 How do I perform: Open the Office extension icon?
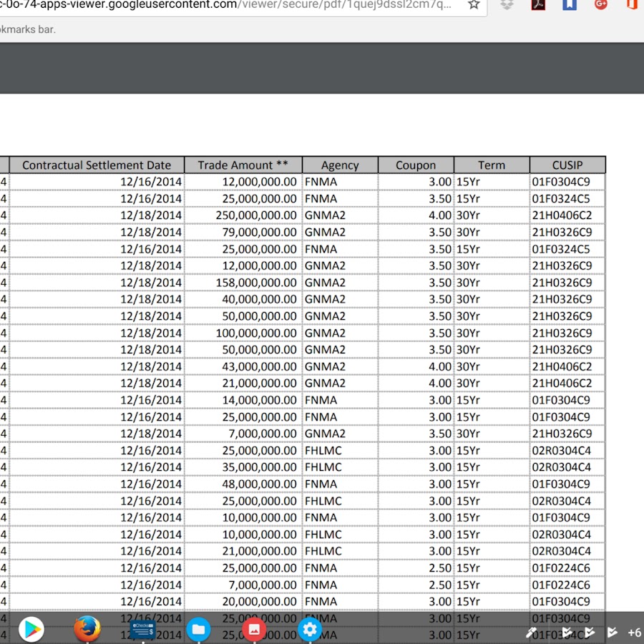[632, 5]
